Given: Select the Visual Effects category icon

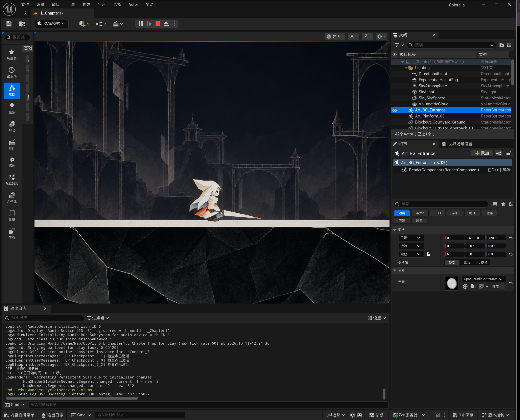Looking at the screenshot, I should (12, 180).
